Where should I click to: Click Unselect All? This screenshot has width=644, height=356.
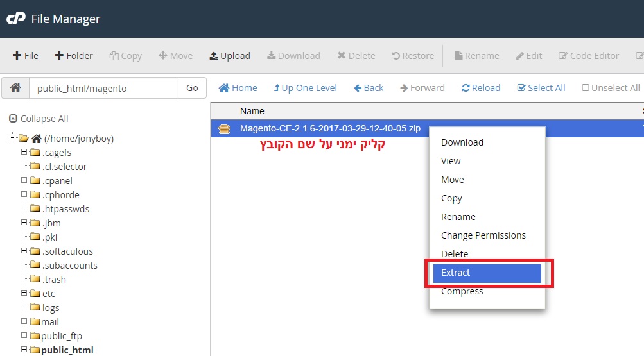pyautogui.click(x=611, y=88)
